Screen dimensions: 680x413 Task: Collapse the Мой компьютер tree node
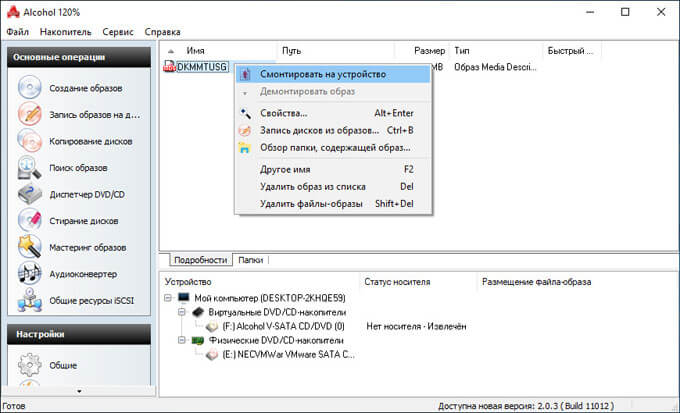click(x=168, y=298)
